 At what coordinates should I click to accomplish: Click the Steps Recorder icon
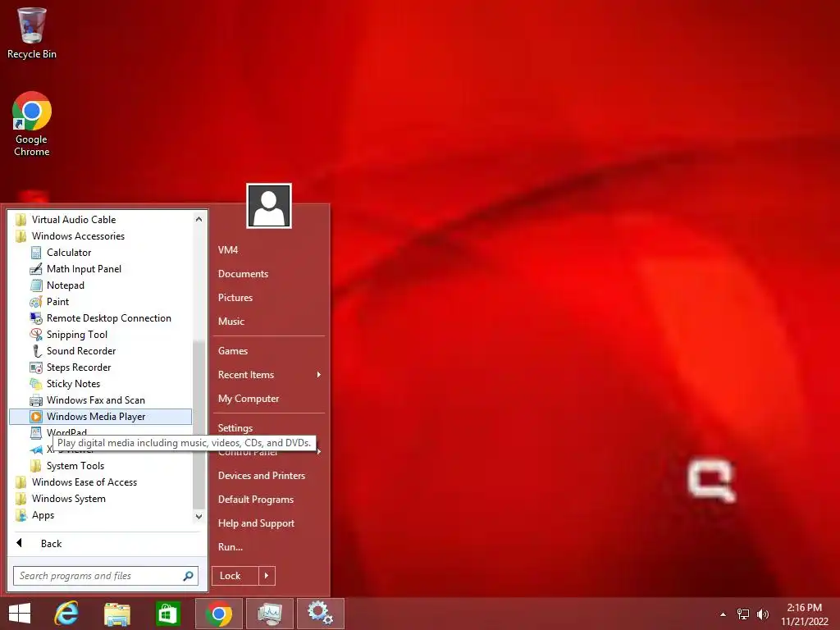36,367
